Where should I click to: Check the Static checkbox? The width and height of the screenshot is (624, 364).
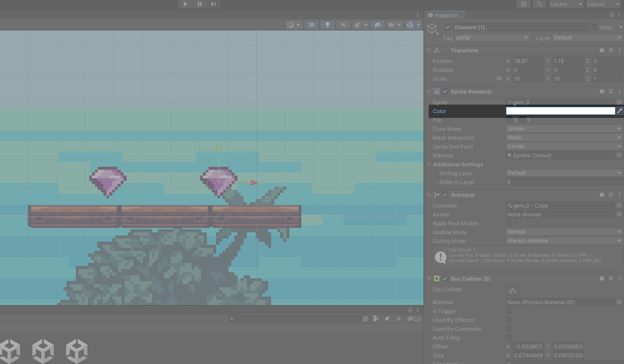[x=594, y=27]
